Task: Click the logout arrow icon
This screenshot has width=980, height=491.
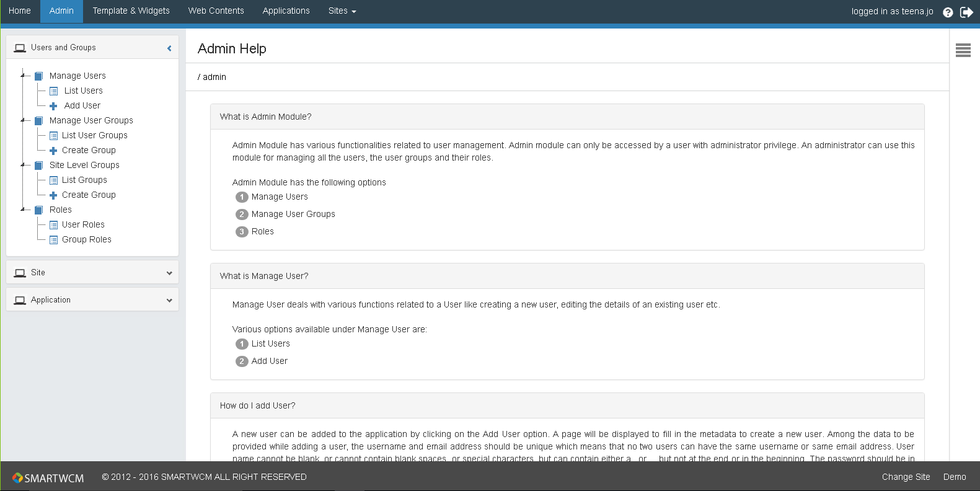Action: coord(966,12)
